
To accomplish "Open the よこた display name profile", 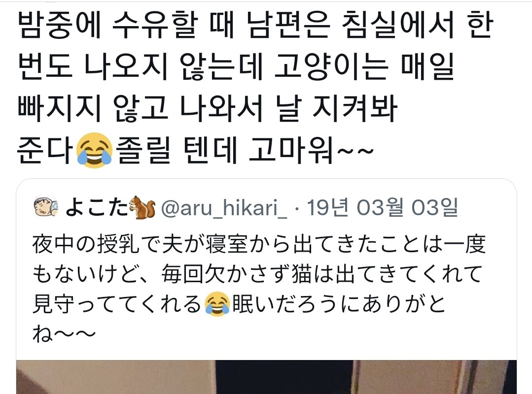I will 97,207.
